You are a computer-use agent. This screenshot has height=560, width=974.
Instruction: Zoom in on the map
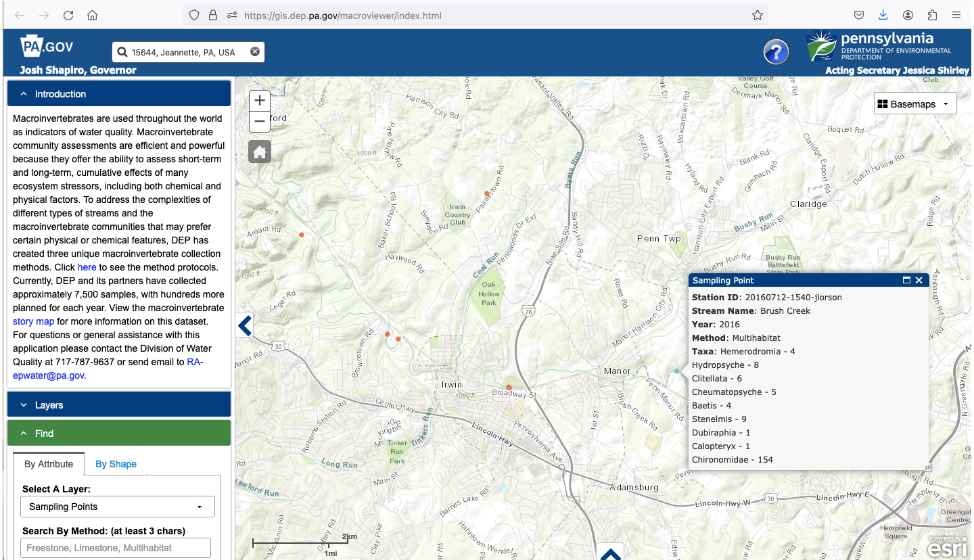coord(260,101)
